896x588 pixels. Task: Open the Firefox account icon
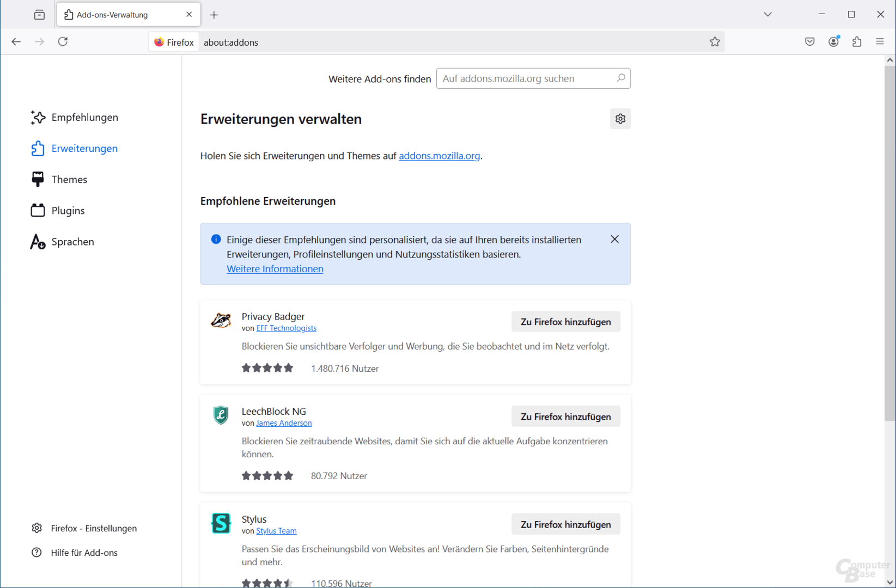[834, 42]
